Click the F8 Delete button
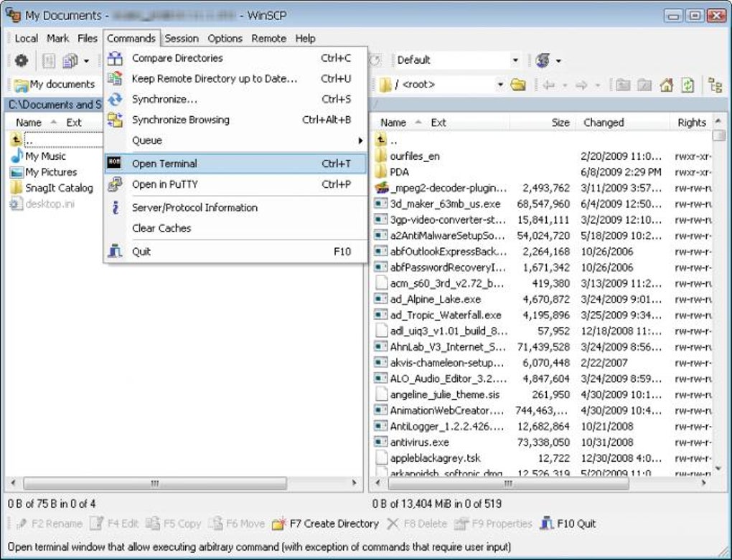Image resolution: width=732 pixels, height=560 pixels. tap(416, 523)
